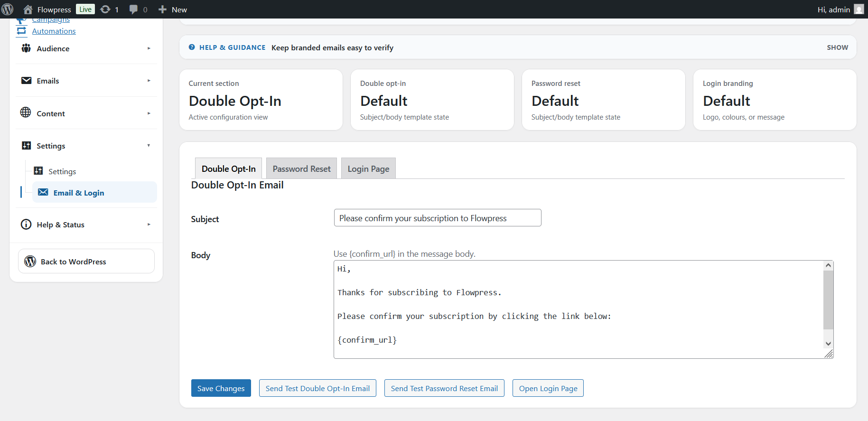Click the Current section Double Opt-In card

coord(261,100)
